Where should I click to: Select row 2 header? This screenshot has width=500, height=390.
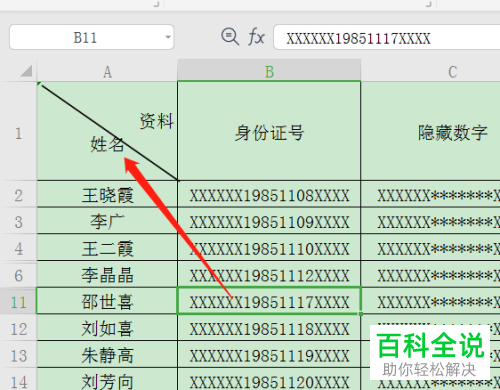coord(18,195)
